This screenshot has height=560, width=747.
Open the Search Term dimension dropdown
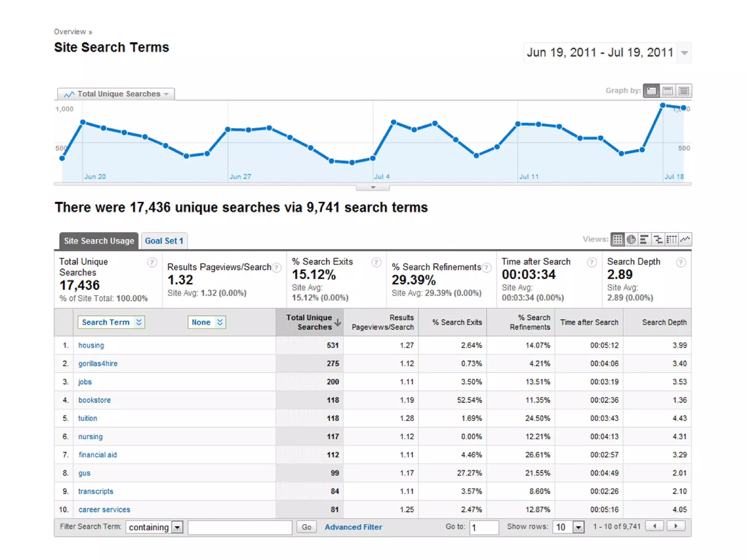(111, 322)
